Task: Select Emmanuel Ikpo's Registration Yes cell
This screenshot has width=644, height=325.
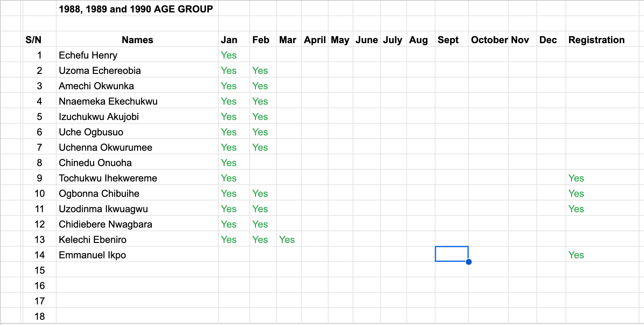Action: [576, 255]
